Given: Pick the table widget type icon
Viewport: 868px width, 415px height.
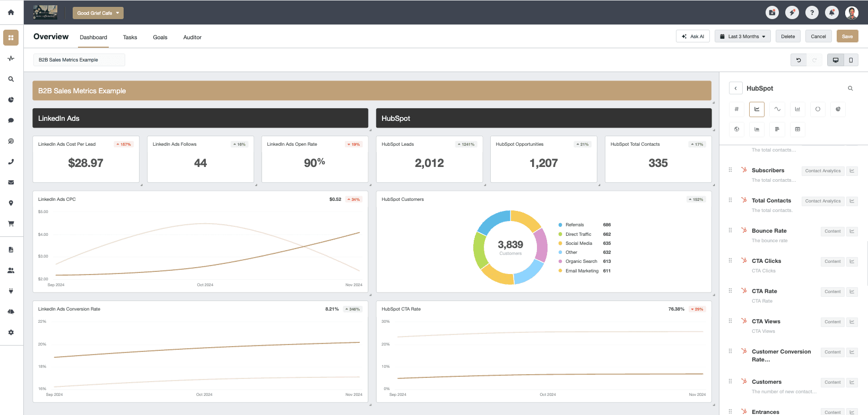Looking at the screenshot, I should 797,129.
